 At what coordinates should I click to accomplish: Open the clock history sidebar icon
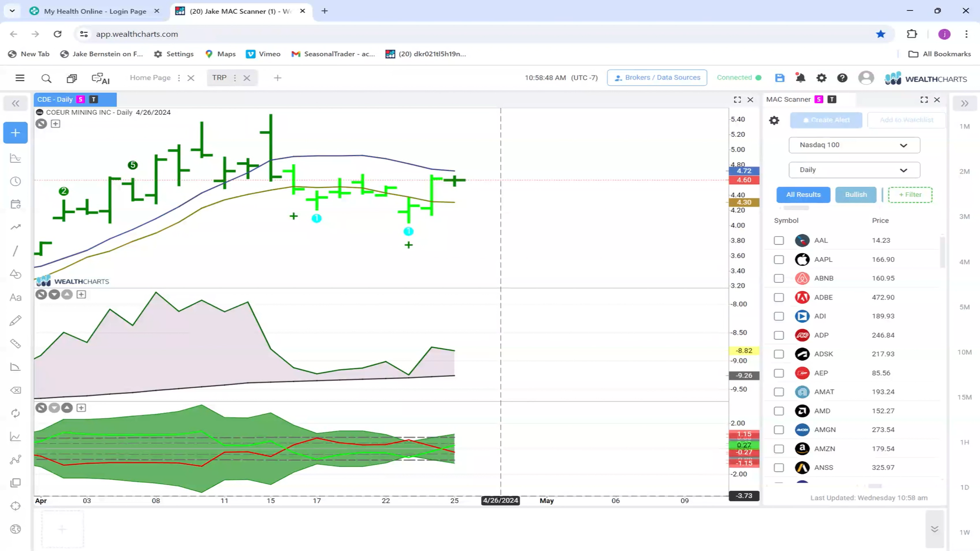[x=15, y=182]
